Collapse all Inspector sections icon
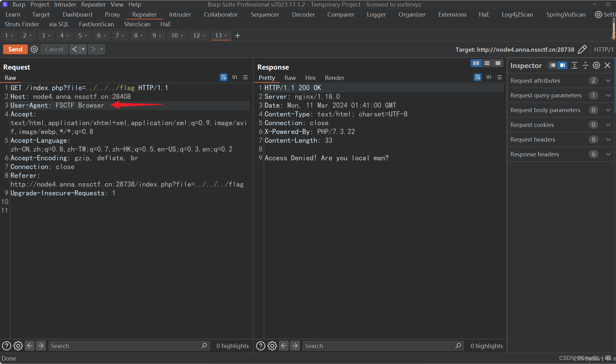The width and height of the screenshot is (616, 364). pos(585,65)
